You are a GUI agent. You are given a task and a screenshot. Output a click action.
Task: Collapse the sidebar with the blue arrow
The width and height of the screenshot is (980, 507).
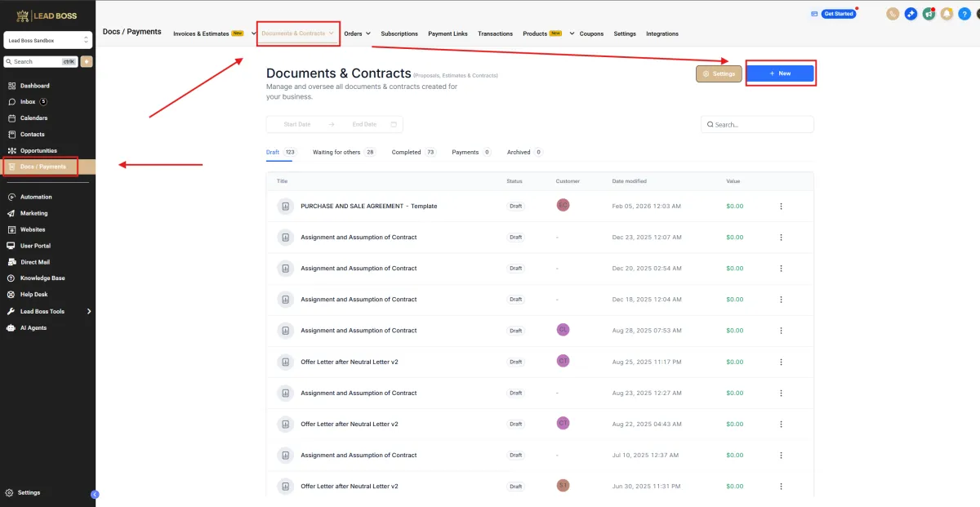95,494
